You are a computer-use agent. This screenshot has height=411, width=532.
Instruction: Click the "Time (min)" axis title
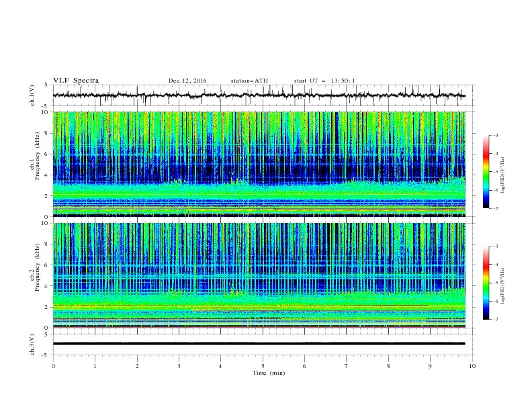[x=269, y=373]
